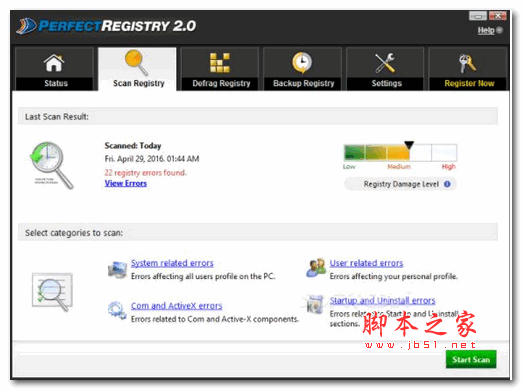This screenshot has width=523, height=391.
Task: Click the 'Fri. April 29, 2016. 01:44 AM' date
Action: coord(152,158)
